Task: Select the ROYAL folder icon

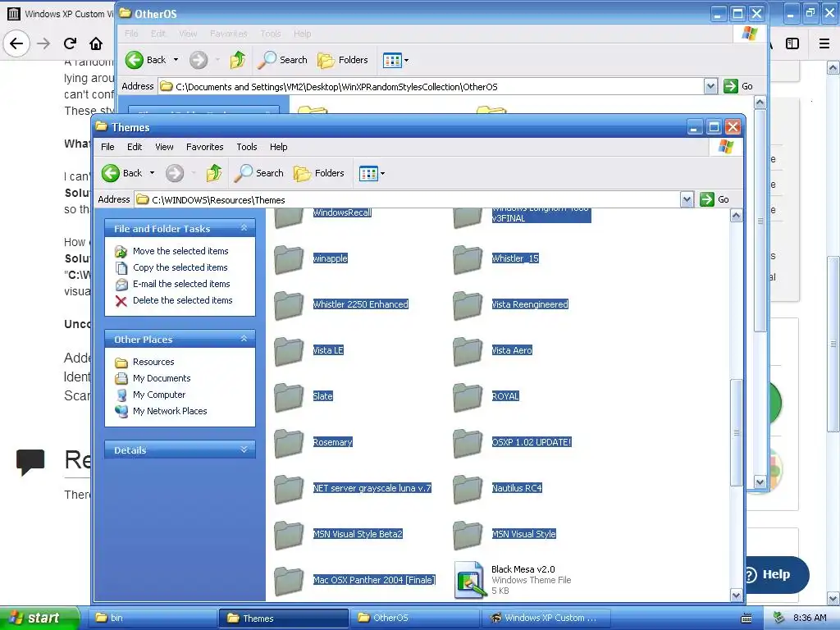Action: (468, 398)
